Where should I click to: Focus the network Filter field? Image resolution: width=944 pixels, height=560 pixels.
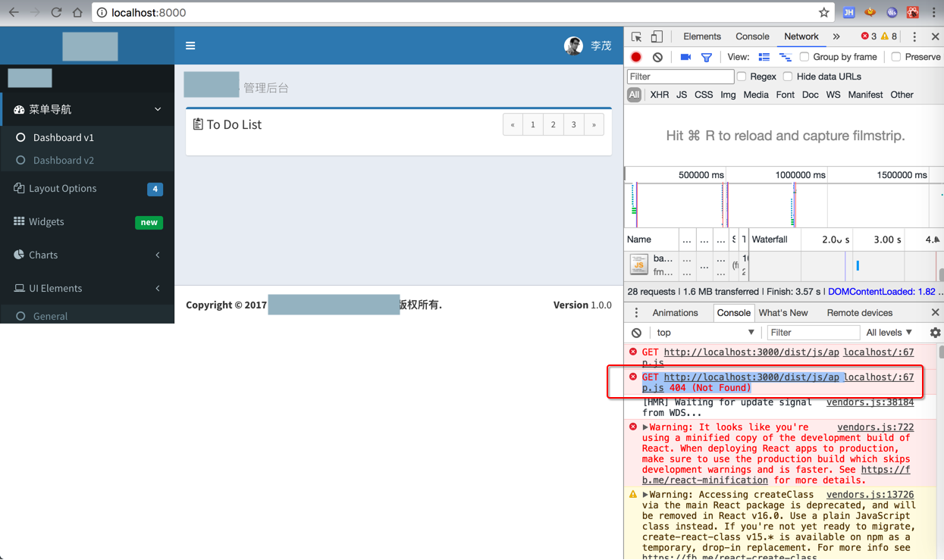(680, 77)
